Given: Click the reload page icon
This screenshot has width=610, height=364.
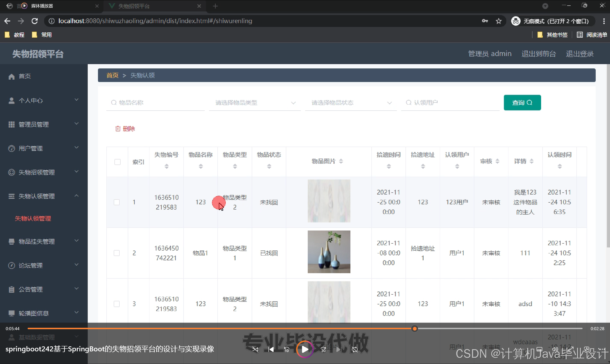Looking at the screenshot, I should 35,21.
